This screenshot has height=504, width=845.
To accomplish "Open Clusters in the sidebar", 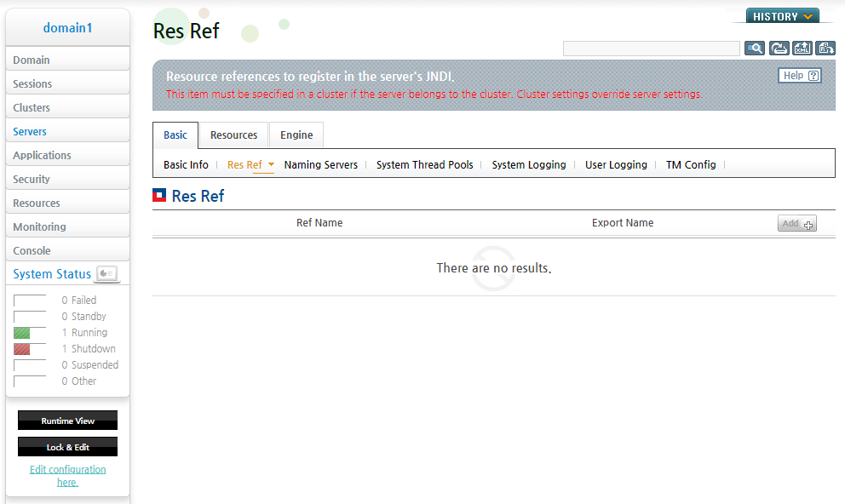I will (x=68, y=107).
